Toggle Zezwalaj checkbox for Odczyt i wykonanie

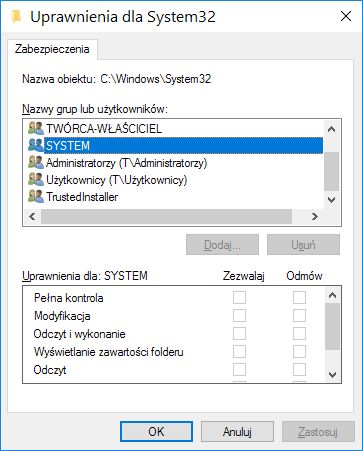[x=239, y=334]
